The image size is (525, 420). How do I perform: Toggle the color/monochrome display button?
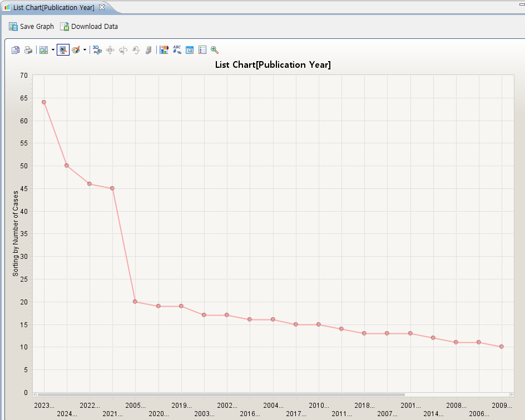click(63, 50)
